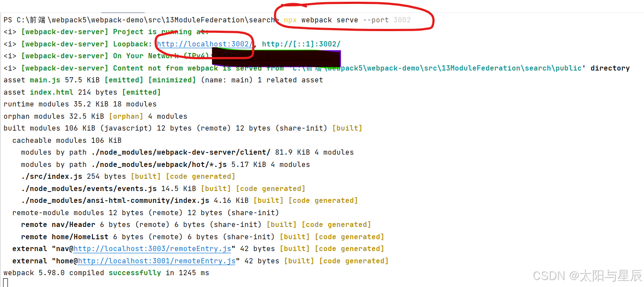Click 'remote home/HomeList' line
This screenshot has height=287, width=644.
tap(203, 237)
